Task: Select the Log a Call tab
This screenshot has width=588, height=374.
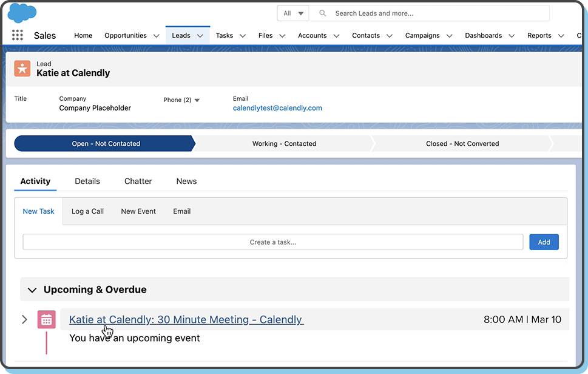Action: coord(87,211)
